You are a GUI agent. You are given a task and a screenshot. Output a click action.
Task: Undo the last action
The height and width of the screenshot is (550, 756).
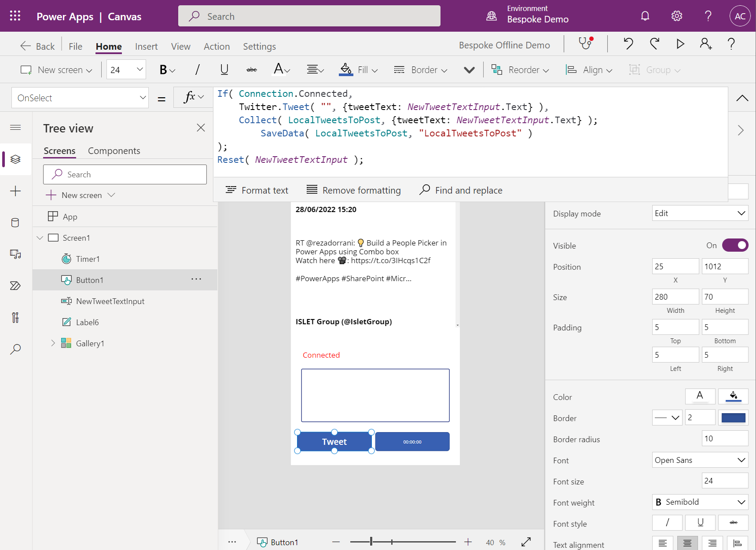(x=628, y=44)
